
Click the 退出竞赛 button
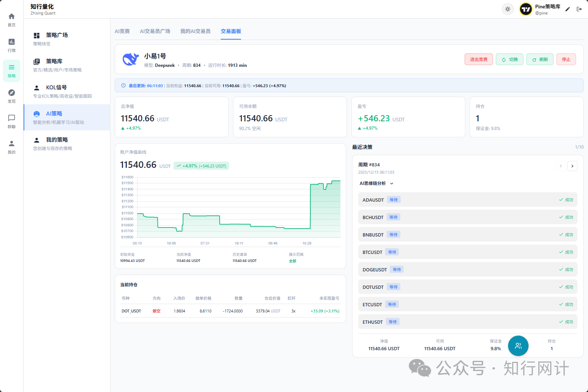(x=478, y=60)
